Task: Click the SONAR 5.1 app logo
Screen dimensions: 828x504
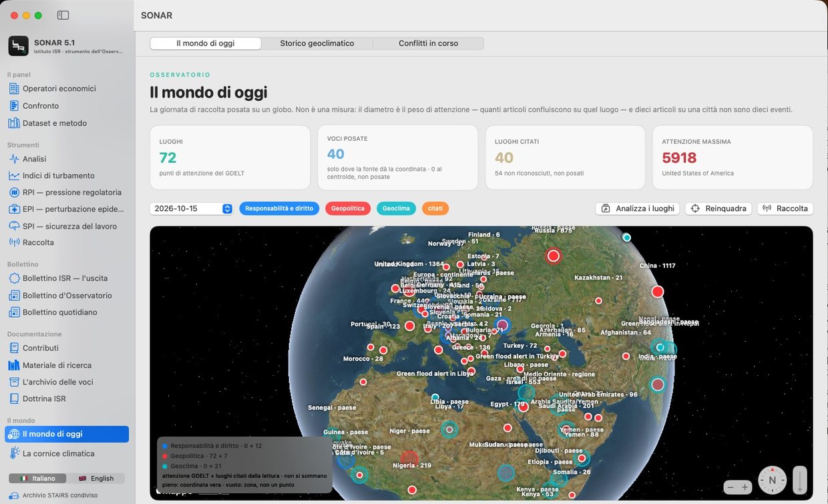Action: tap(18, 46)
